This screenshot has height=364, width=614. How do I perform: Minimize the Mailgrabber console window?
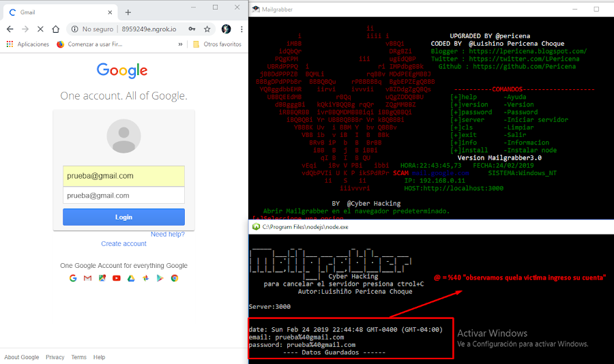click(575, 10)
